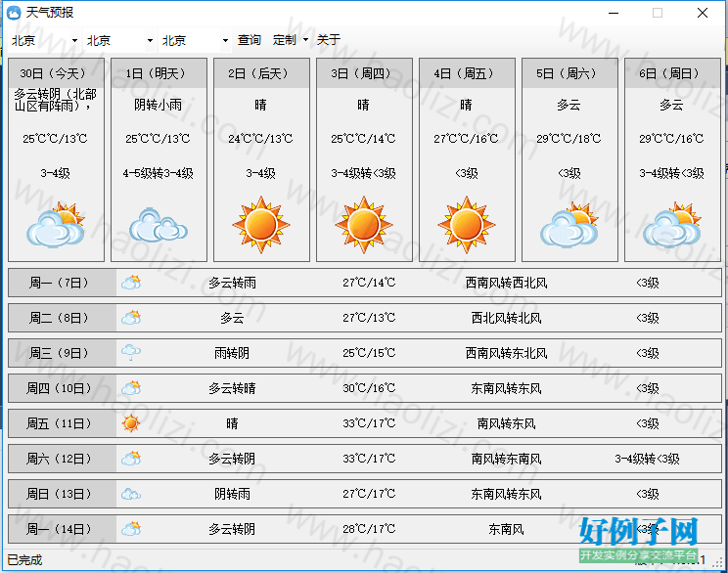728x573 pixels.
Task: Click the 阴转小雨 forecast text
Action: pos(158,105)
